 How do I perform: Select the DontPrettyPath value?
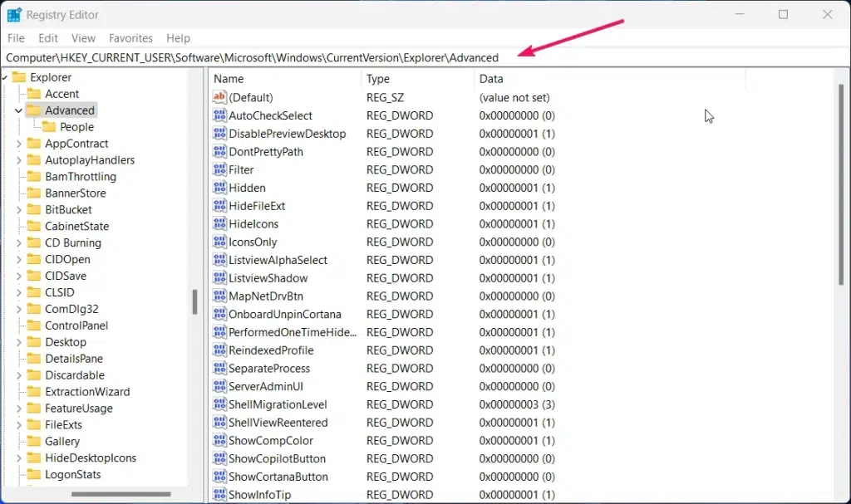[266, 151]
